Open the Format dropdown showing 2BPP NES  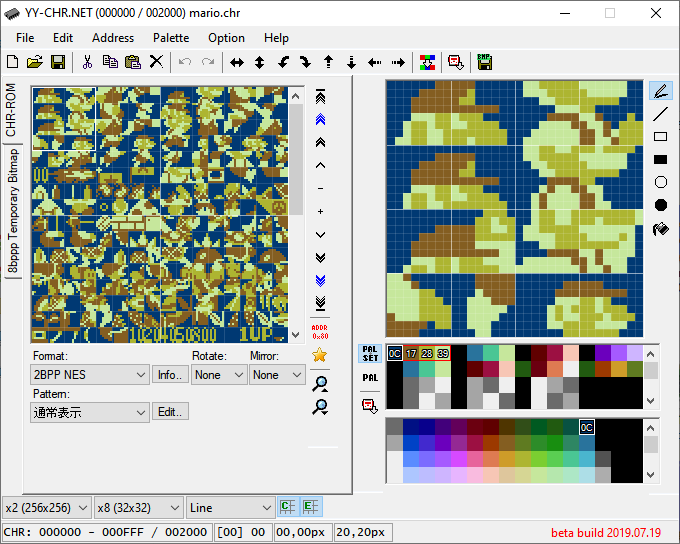90,374
